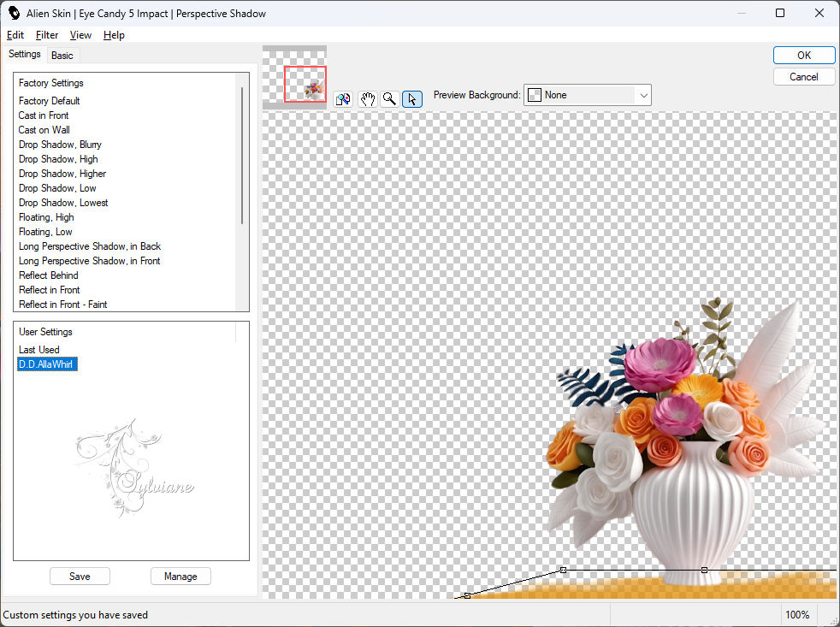Select the Floating, Low preset
Viewport: 840px width, 627px height.
pyautogui.click(x=45, y=232)
